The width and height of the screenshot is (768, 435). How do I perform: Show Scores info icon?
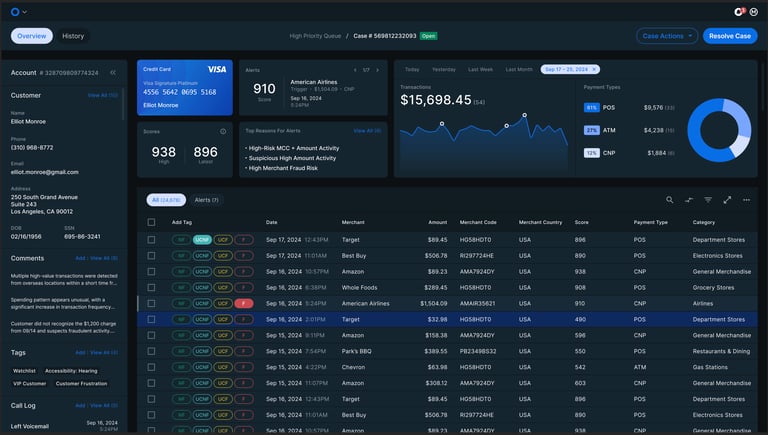[223, 131]
